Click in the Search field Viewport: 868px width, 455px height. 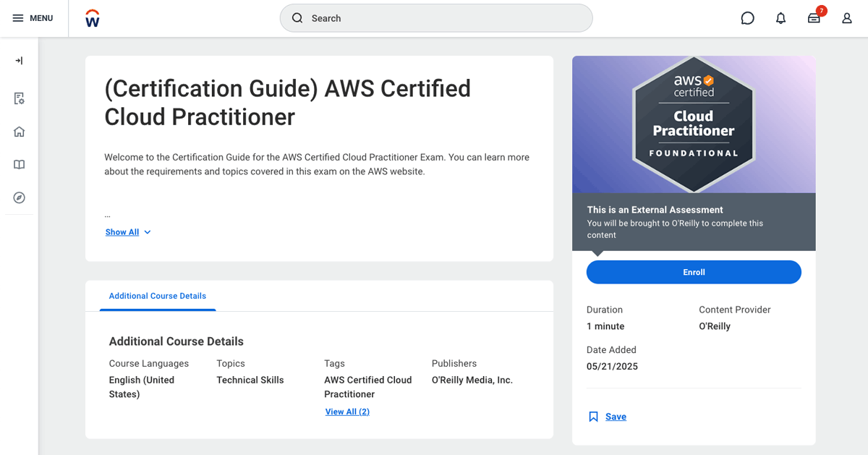[x=436, y=18]
